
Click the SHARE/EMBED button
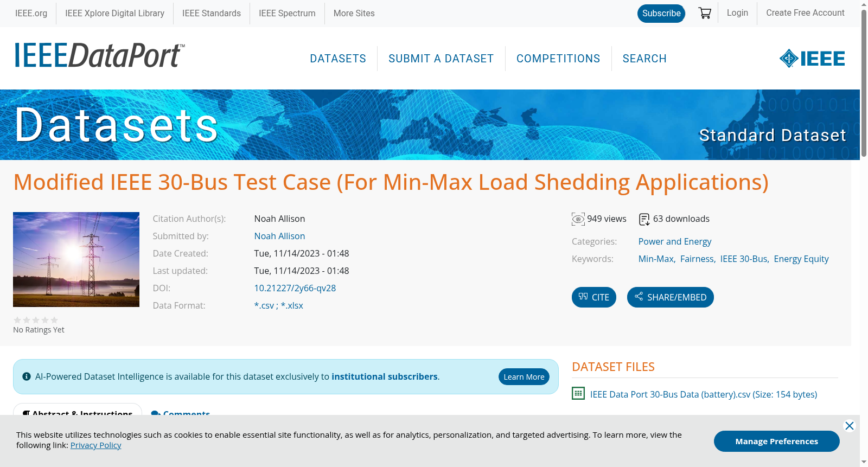coord(671,297)
